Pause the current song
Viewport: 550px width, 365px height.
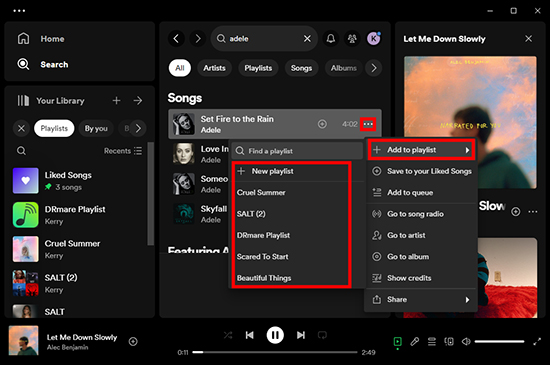pyautogui.click(x=275, y=335)
